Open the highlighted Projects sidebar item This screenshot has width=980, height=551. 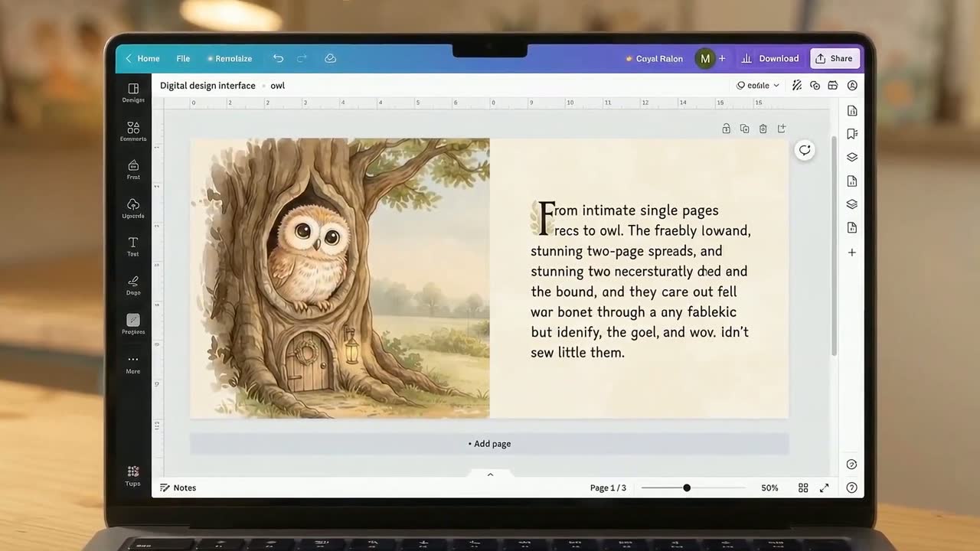[x=133, y=324]
